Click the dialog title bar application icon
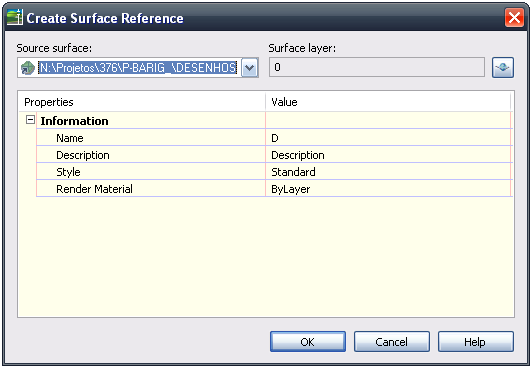The height and width of the screenshot is (368, 532). [x=15, y=17]
